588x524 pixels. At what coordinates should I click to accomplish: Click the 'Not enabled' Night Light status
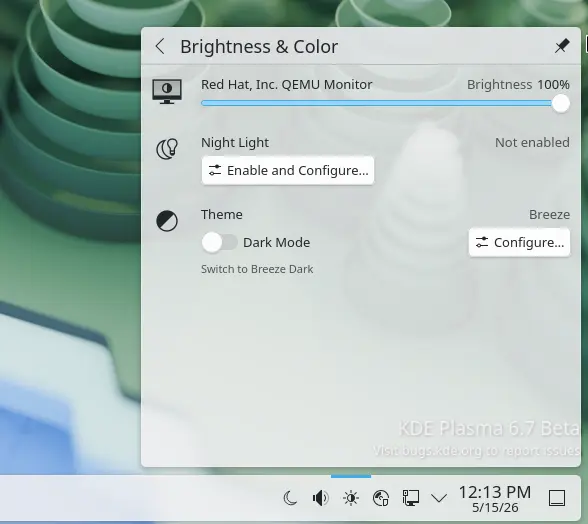[532, 143]
